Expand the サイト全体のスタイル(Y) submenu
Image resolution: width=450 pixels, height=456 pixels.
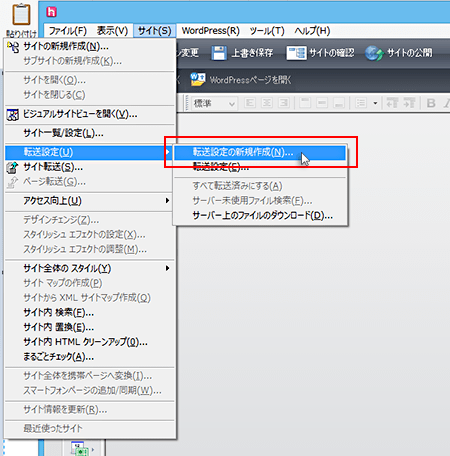pyautogui.click(x=89, y=268)
